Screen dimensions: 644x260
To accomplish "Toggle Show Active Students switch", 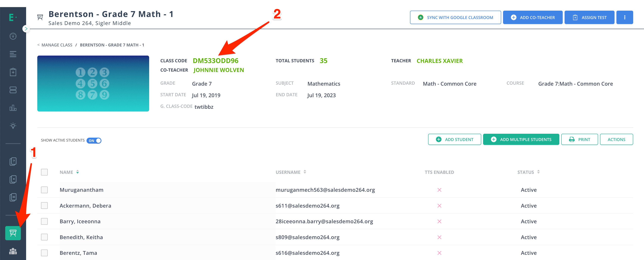I will pos(94,140).
